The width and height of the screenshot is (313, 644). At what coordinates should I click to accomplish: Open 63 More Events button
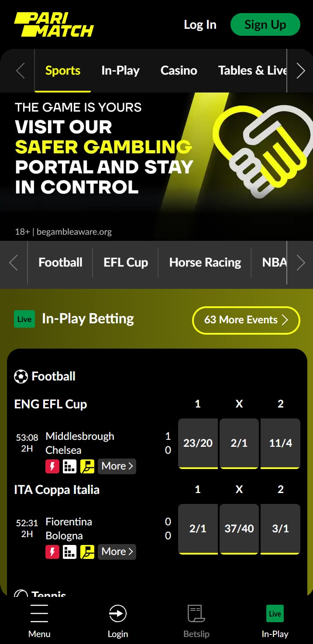pos(246,320)
